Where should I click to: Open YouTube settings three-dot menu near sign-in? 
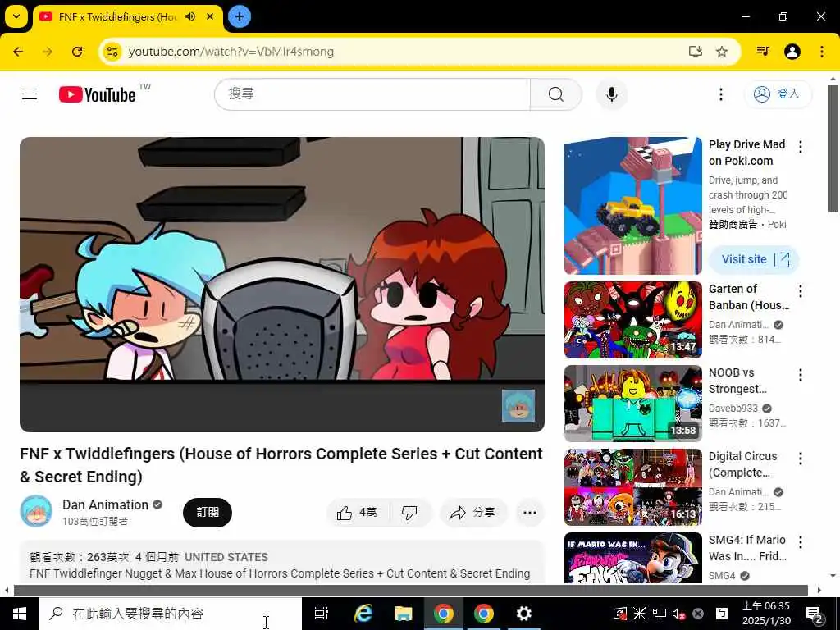click(x=721, y=94)
